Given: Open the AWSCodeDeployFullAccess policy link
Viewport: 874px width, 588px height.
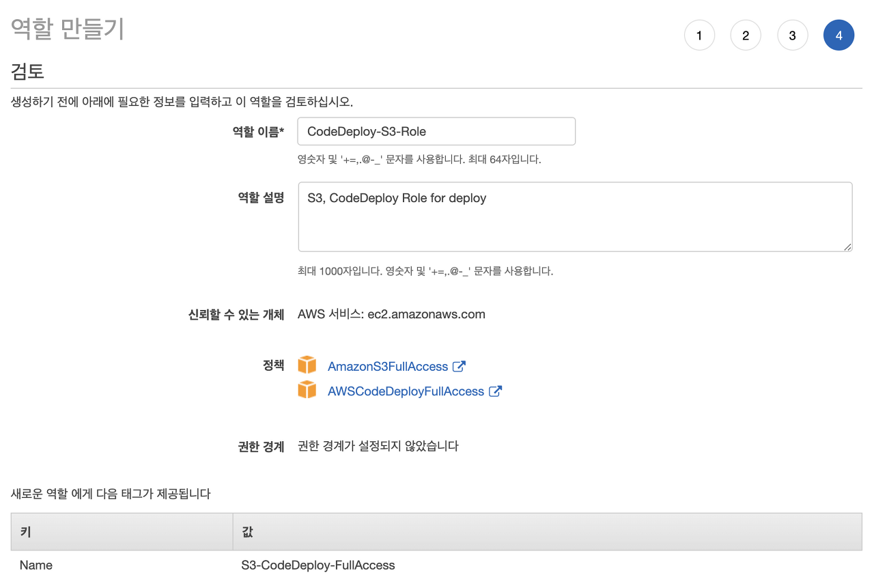Looking at the screenshot, I should (x=407, y=391).
